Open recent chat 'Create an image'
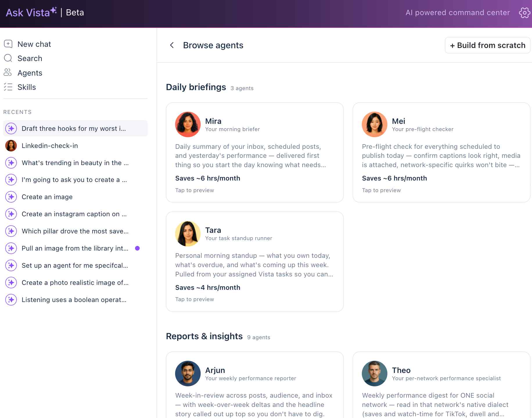532x418 pixels. [75, 197]
